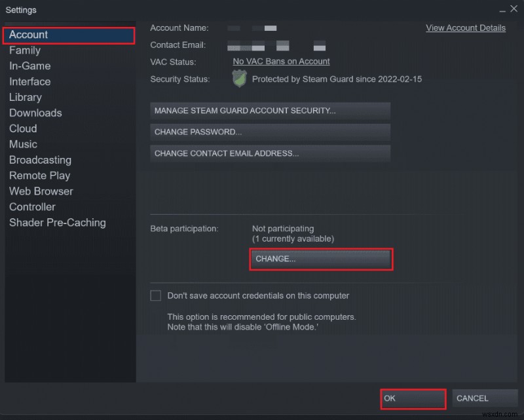Click 'recommended for public computers' note
This screenshot has height=420, width=524.
261,317
